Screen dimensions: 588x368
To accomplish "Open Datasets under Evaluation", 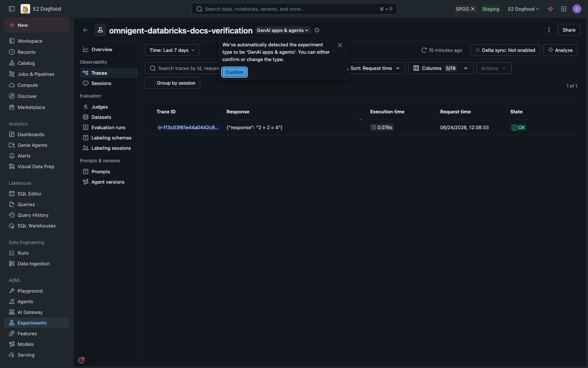I will [x=109, y=117].
